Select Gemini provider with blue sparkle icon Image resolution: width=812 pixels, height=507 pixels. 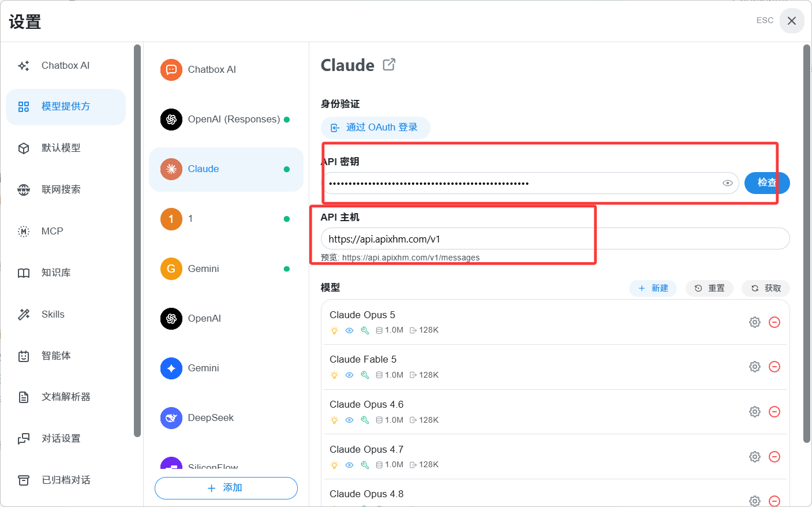[226, 368]
